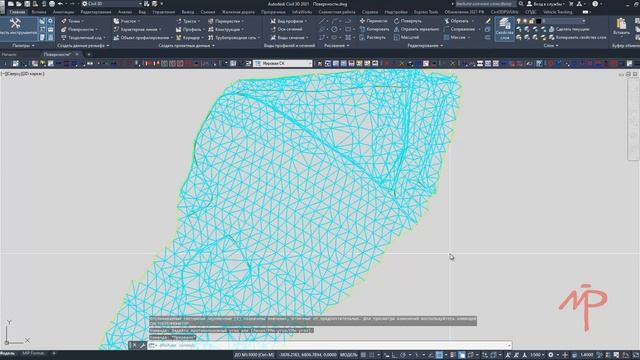The width and height of the screenshot is (640, 360).
Task: Expand the Создать данные рельефа panel
Action: tap(83, 46)
